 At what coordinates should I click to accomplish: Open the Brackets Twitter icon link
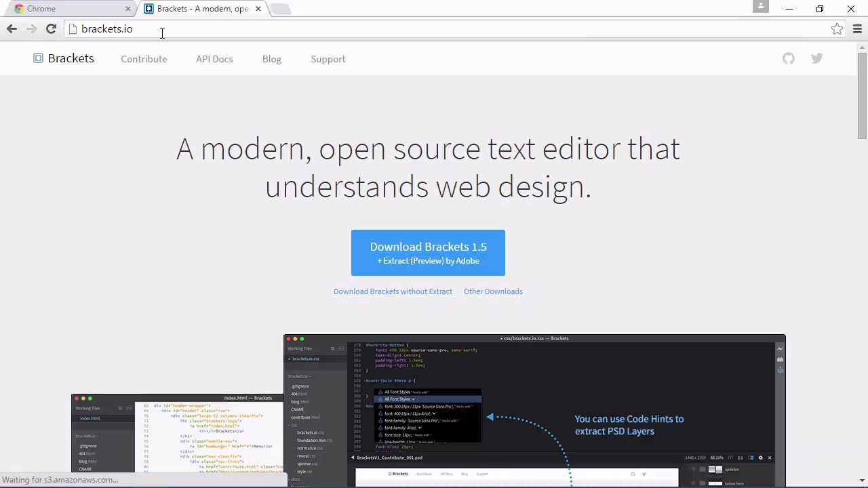coord(816,58)
